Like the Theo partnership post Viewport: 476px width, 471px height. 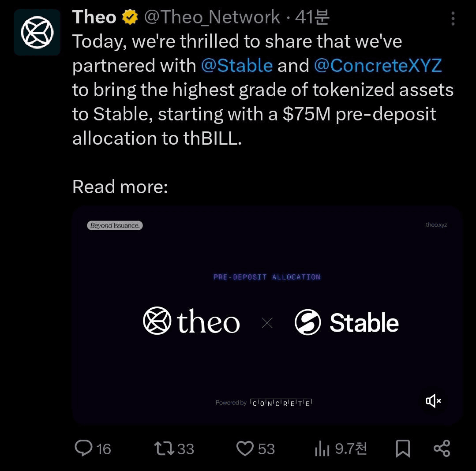pyautogui.click(x=246, y=449)
